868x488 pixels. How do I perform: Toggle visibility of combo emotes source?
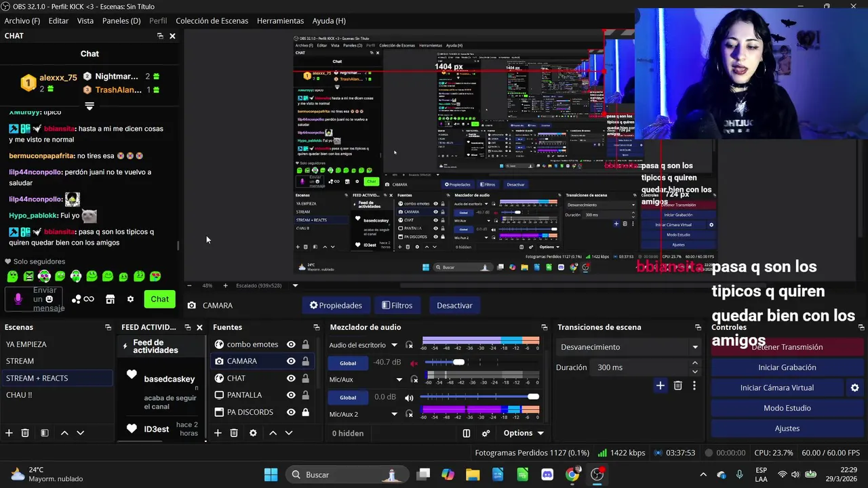click(291, 344)
